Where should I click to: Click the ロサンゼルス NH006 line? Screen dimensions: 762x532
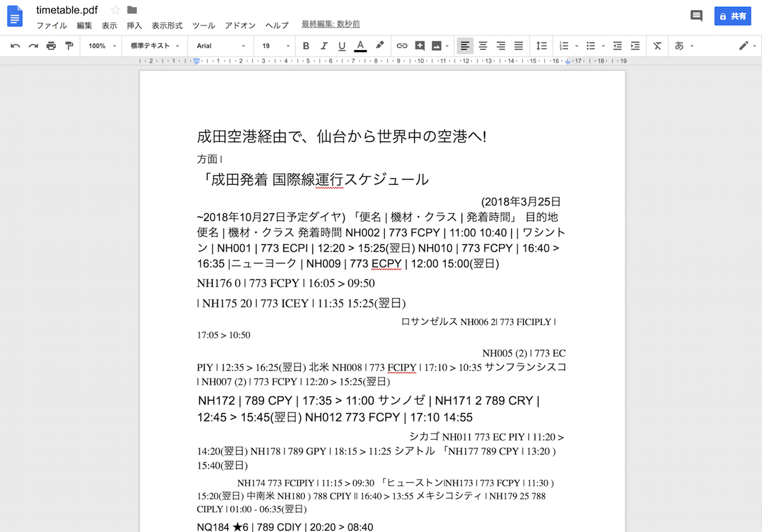point(479,322)
